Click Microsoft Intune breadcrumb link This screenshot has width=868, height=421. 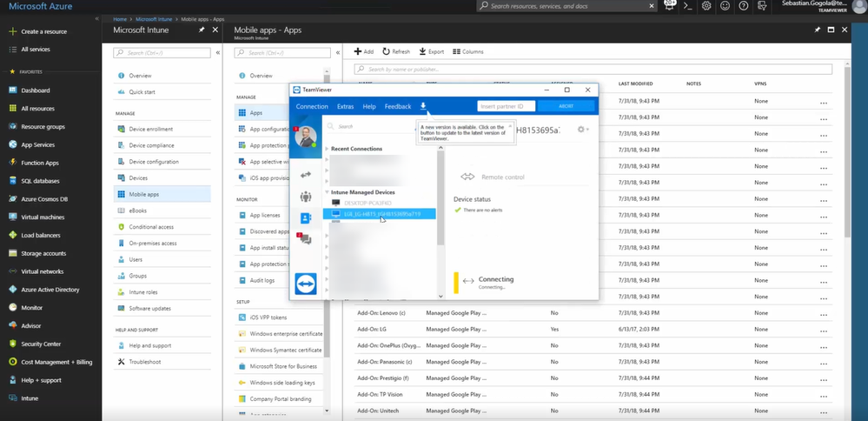coord(154,19)
